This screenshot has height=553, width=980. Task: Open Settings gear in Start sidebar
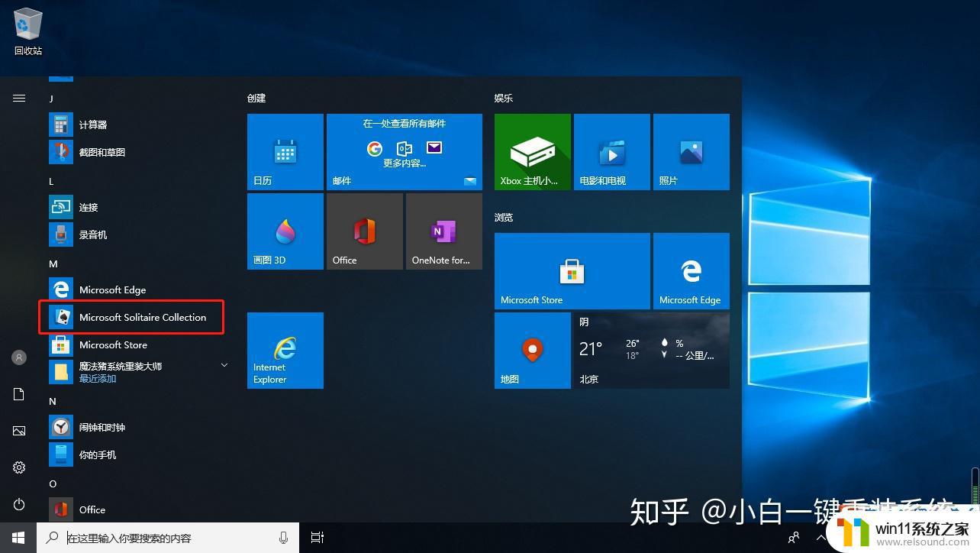tap(19, 467)
